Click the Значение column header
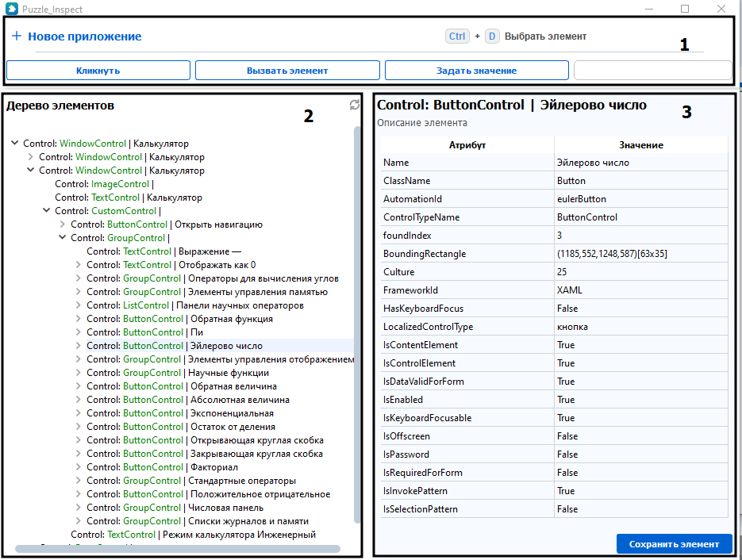Image resolution: width=742 pixels, height=560 pixels. point(641,144)
